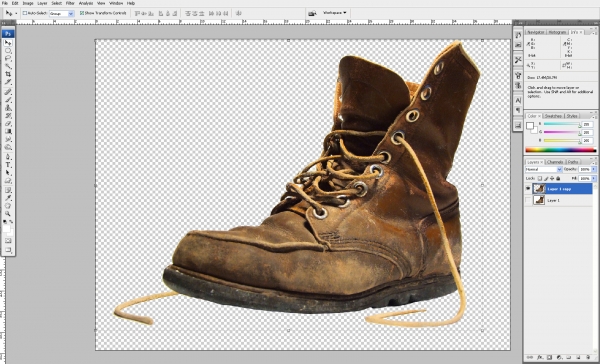
Task: Toggle Quick Mask mode
Action: click(x=8, y=241)
